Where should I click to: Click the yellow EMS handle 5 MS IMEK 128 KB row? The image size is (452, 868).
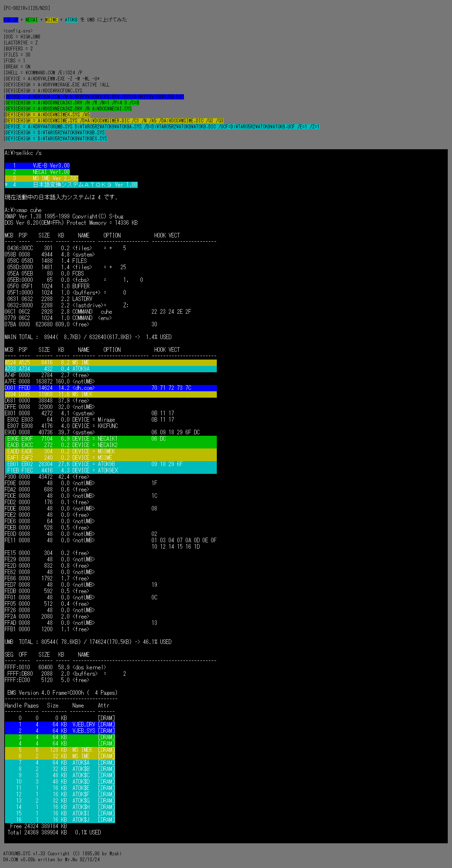[x=60, y=750]
